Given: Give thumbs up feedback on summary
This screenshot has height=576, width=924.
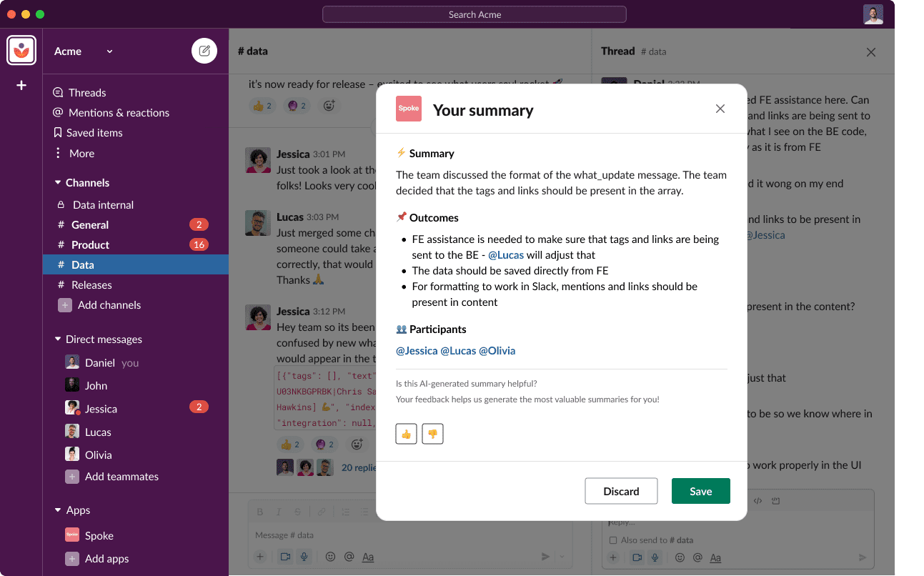Looking at the screenshot, I should pyautogui.click(x=406, y=434).
